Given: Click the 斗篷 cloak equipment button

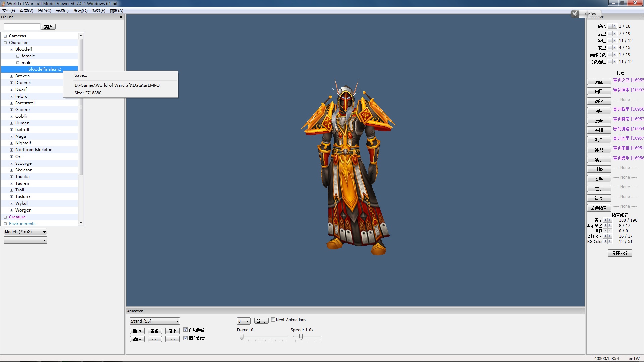Looking at the screenshot, I should (x=599, y=169).
